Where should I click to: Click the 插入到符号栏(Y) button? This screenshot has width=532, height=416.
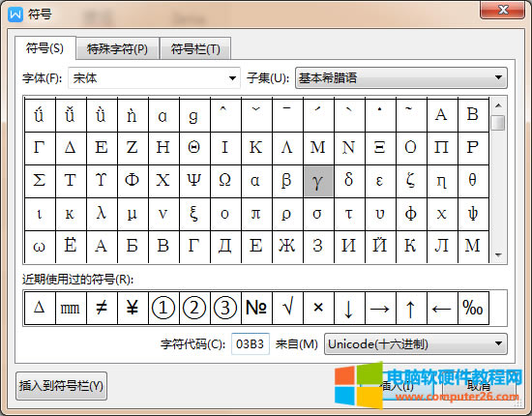61,386
